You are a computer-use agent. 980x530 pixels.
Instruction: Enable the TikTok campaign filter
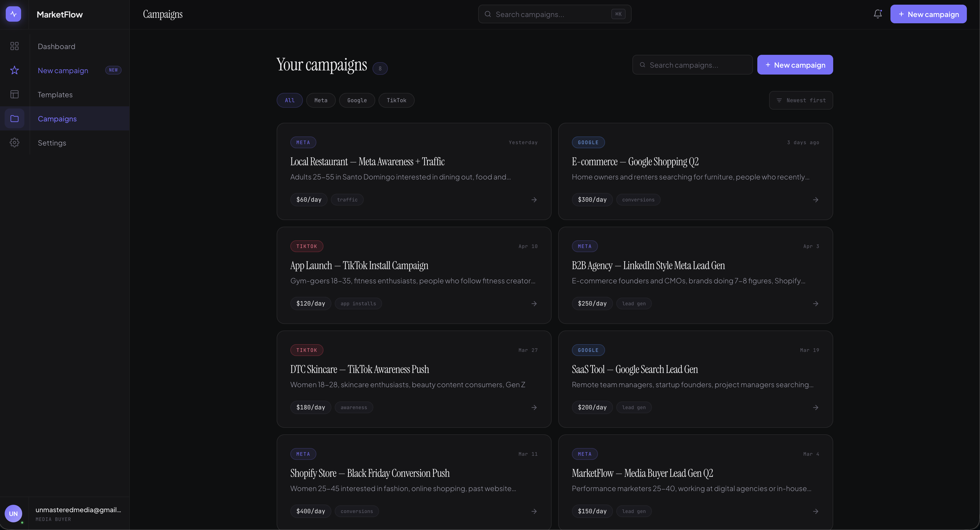point(396,100)
